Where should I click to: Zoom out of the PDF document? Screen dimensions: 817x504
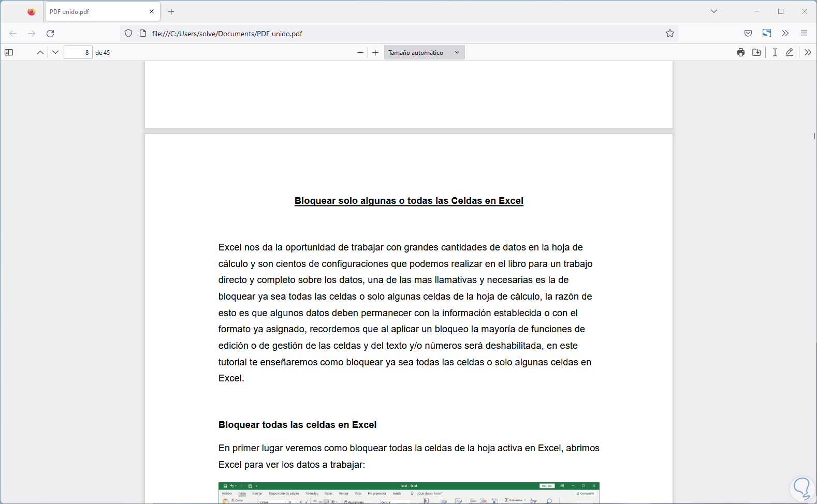click(360, 52)
